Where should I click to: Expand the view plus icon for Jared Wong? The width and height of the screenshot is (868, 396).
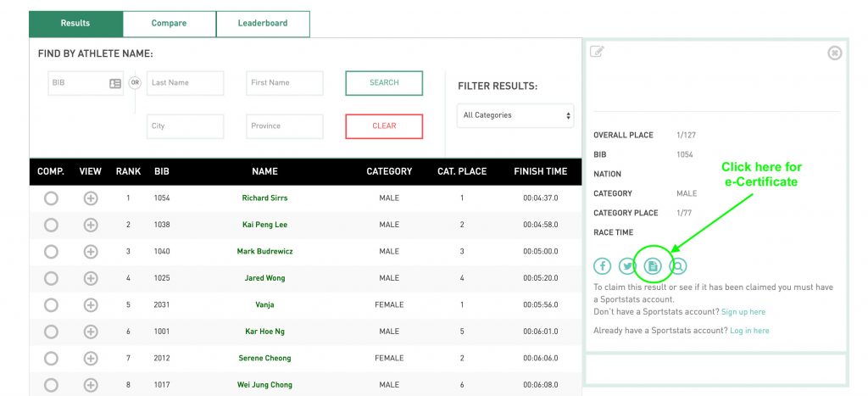click(91, 278)
